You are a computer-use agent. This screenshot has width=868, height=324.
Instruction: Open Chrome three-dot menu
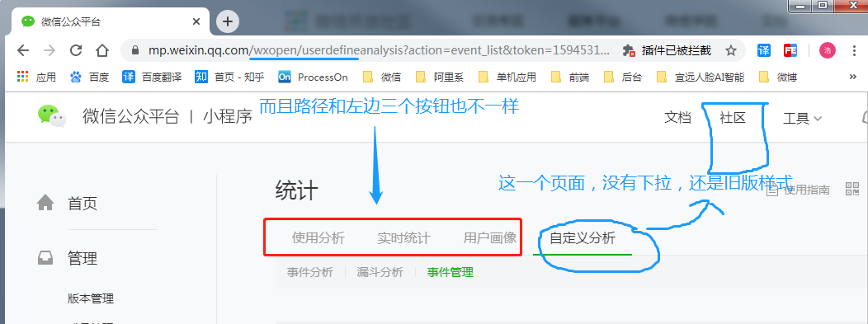click(x=854, y=51)
